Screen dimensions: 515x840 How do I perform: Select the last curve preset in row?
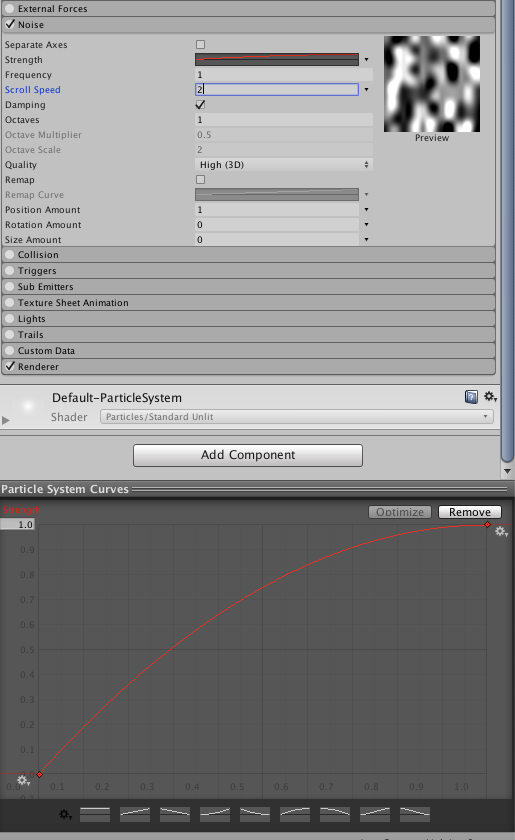click(x=415, y=814)
